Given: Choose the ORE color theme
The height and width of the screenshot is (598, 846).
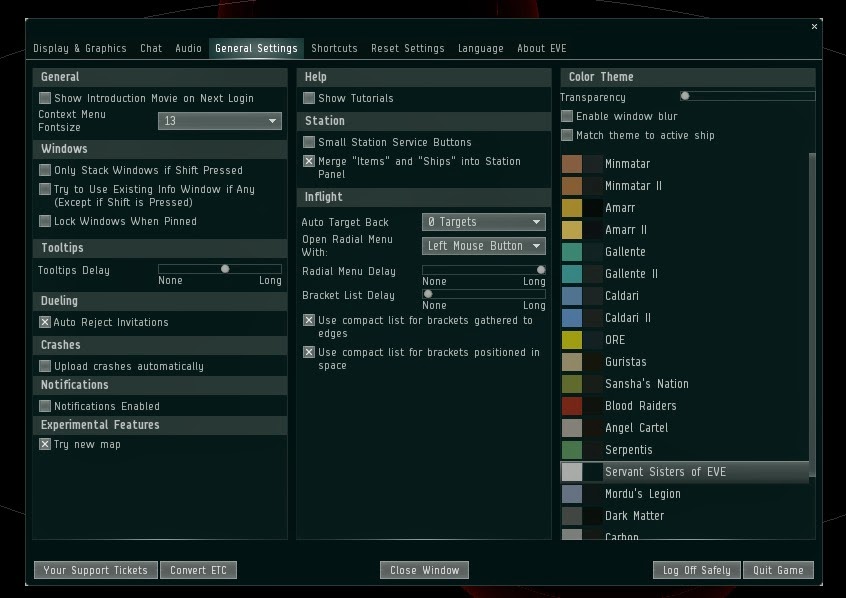Looking at the screenshot, I should 685,340.
